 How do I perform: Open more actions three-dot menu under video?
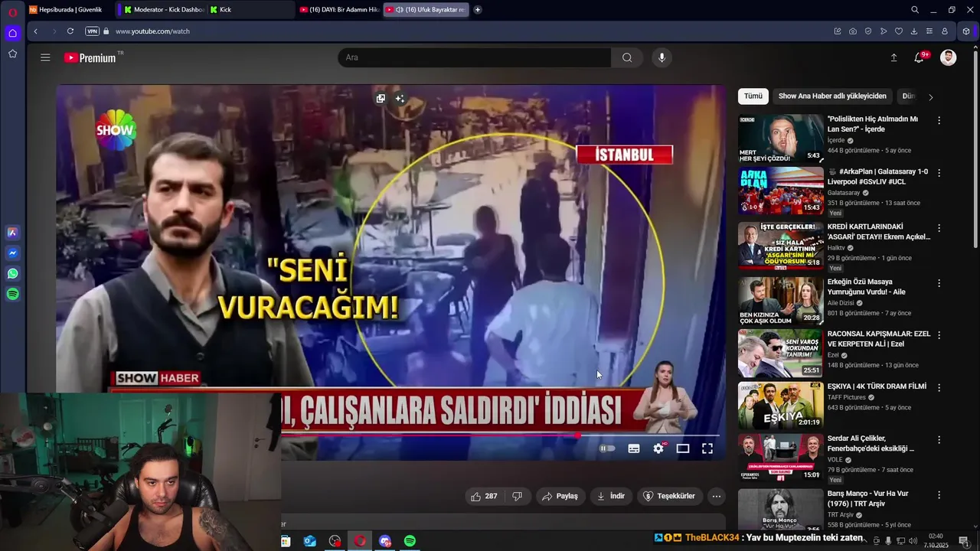point(717,496)
